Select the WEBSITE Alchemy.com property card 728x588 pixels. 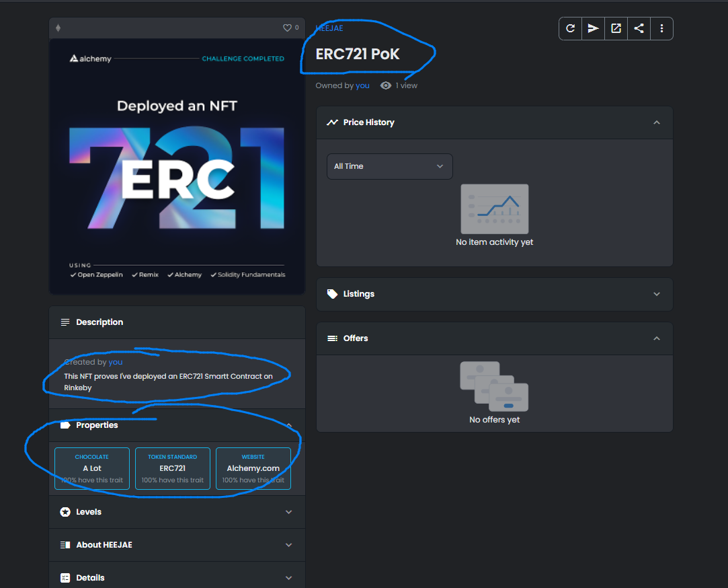tap(253, 468)
